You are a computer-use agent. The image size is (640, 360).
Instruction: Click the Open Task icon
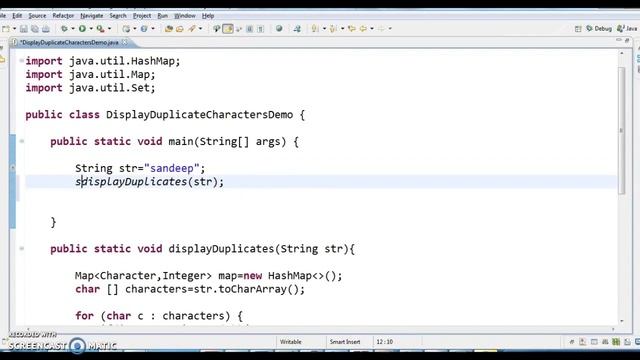(x=180, y=29)
